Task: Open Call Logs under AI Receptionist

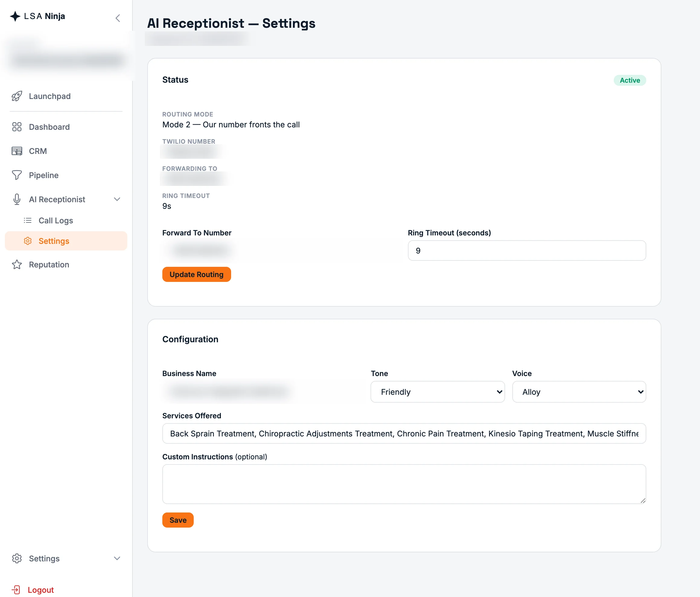Action: [56, 221]
